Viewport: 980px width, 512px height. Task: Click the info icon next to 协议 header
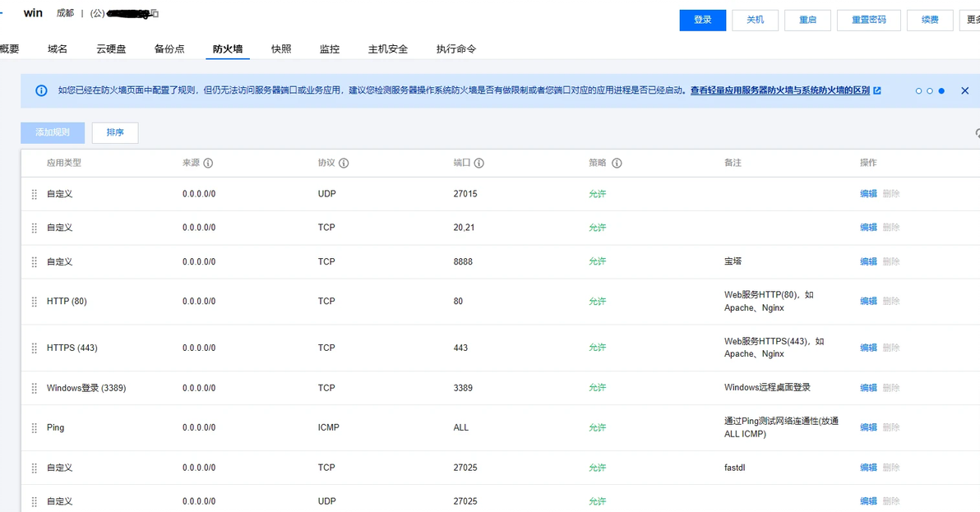[x=344, y=163]
